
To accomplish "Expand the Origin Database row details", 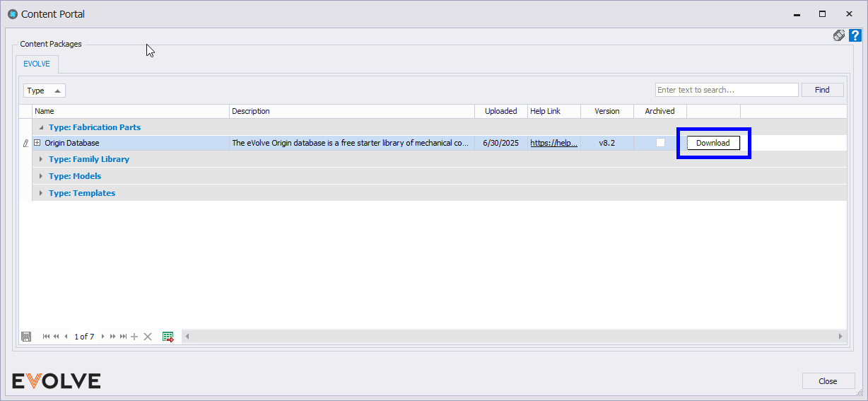I will click(37, 143).
